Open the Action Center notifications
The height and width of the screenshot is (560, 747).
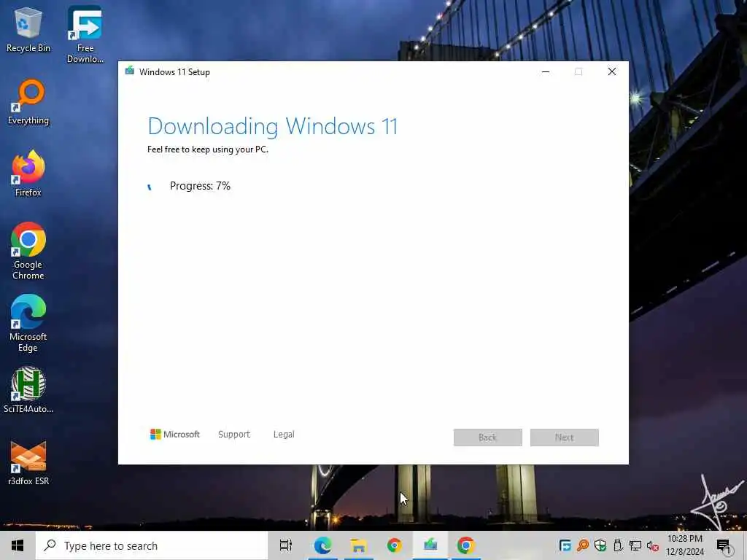(724, 546)
